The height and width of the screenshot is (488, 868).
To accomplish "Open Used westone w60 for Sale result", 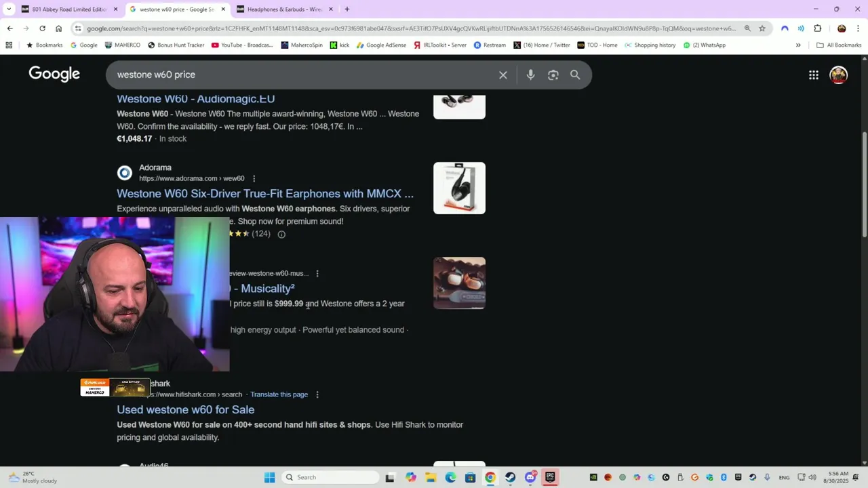I will 186,409.
